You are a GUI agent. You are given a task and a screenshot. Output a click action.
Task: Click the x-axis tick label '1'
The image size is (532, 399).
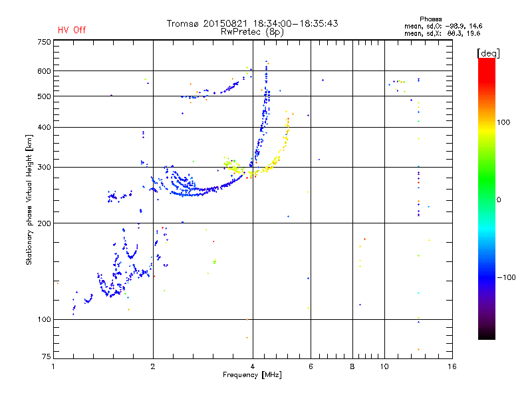pos(53,366)
